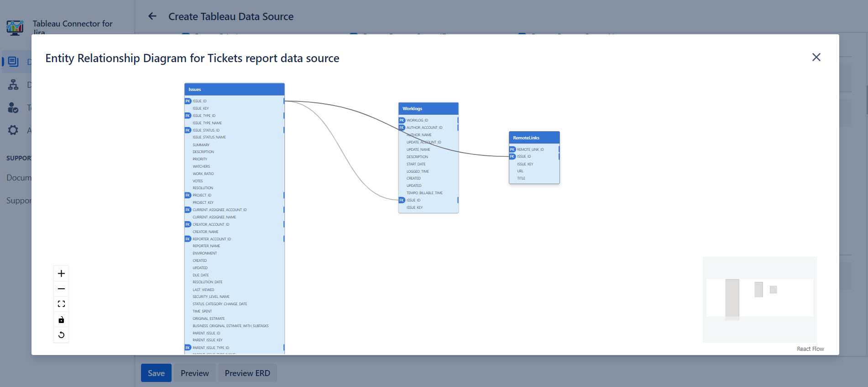This screenshot has height=387, width=868.
Task: Zoom out of the ERD canvas
Action: (x=61, y=289)
